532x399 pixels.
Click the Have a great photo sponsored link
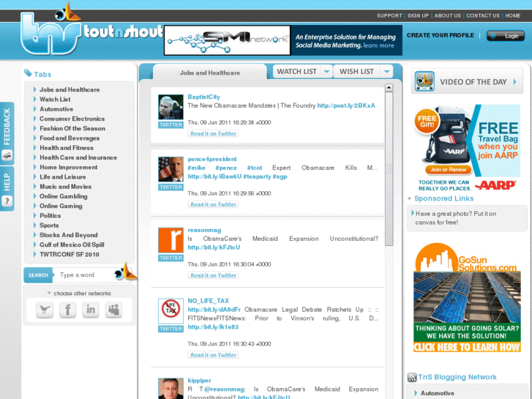[456, 218]
